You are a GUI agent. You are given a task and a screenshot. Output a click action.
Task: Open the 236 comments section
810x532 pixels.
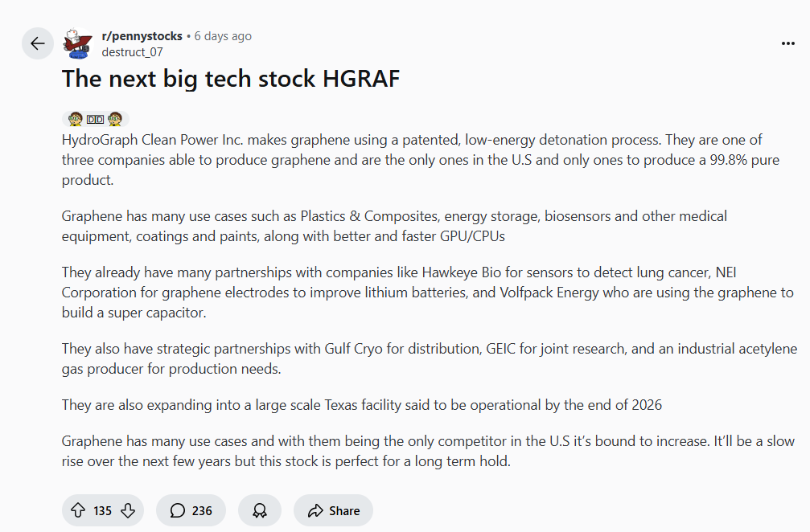[191, 510]
